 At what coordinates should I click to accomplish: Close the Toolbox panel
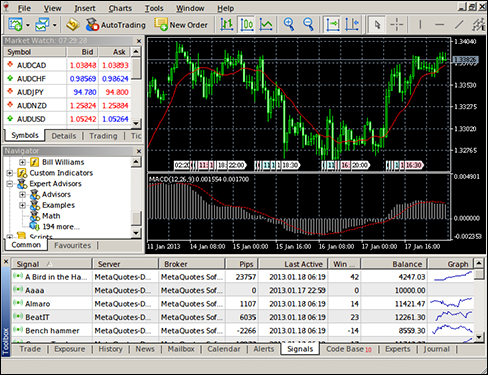(x=6, y=262)
